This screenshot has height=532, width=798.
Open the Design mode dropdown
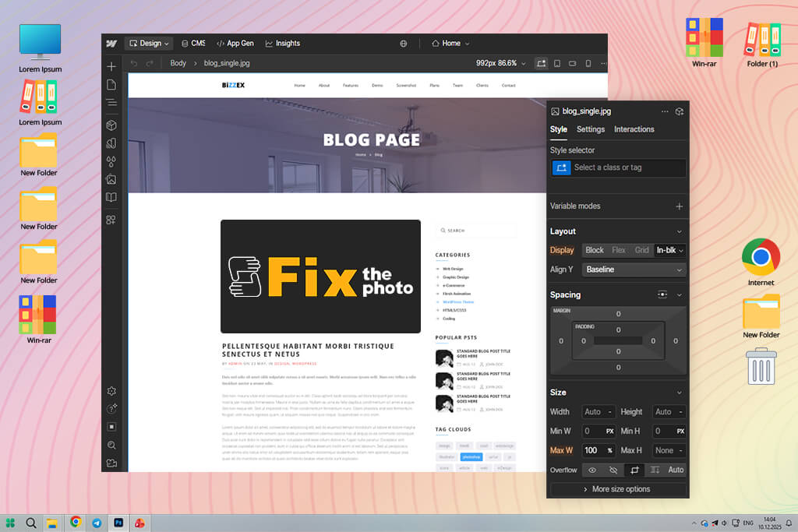tap(149, 44)
